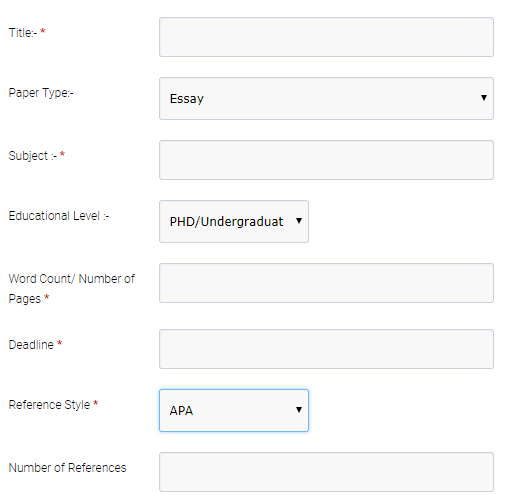Expand the Educational Level PHD/Undergraduat dropdown
525x495 pixels.
[234, 221]
